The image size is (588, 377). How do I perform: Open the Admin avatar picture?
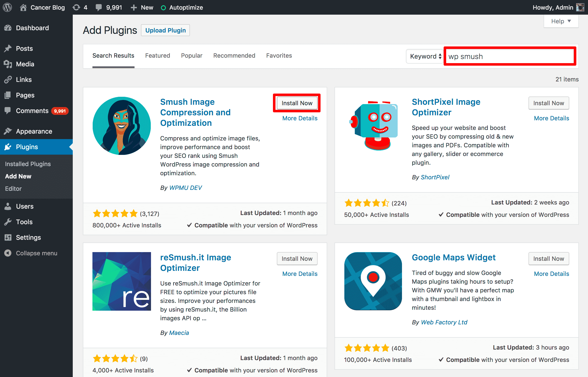click(x=580, y=7)
